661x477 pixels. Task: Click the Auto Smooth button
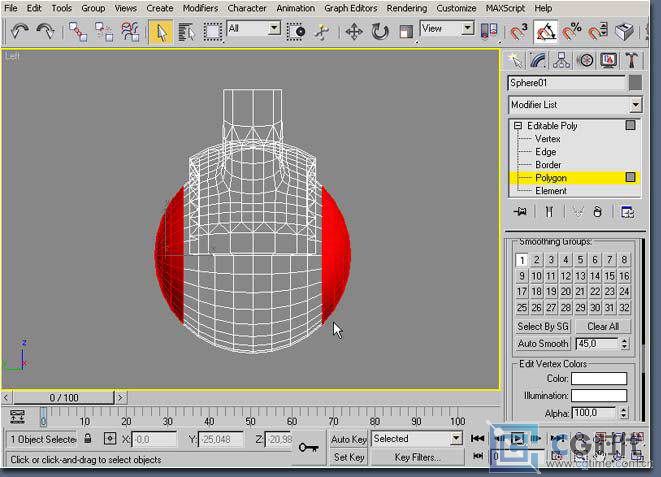point(543,344)
